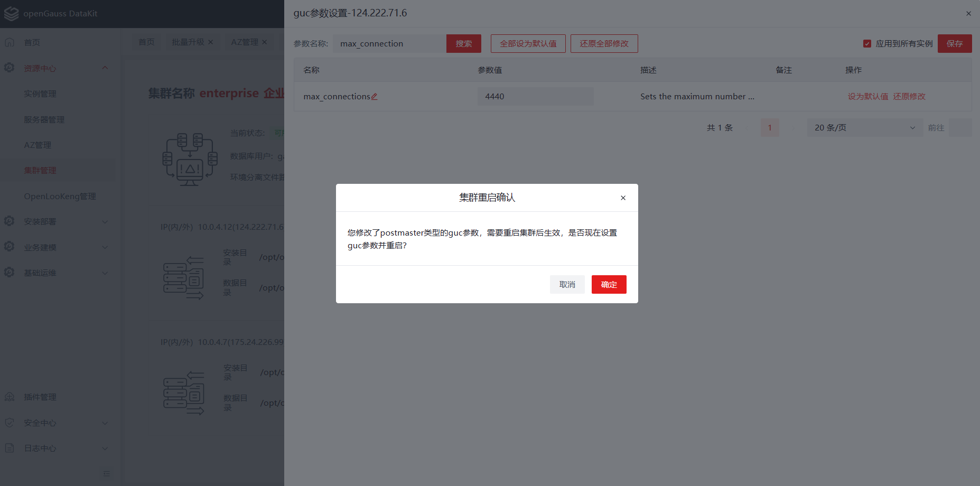Screen dimensions: 980x486
Task: Click the edit pencil icon beside max_connections
Action: tap(374, 97)
